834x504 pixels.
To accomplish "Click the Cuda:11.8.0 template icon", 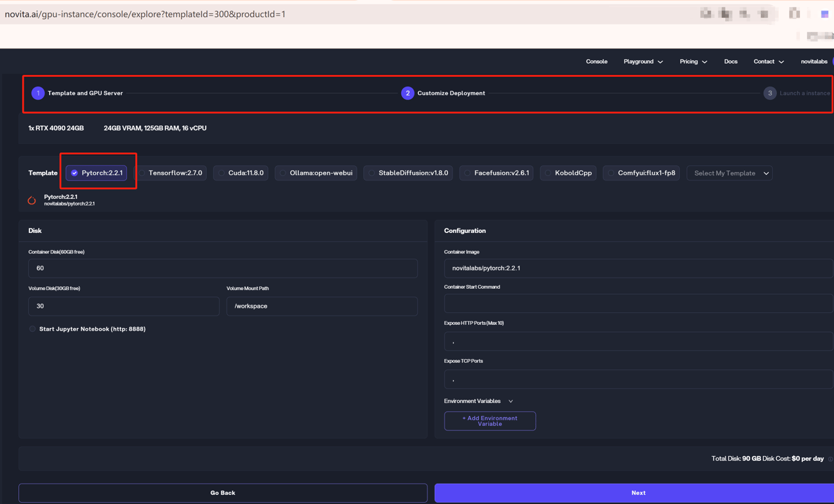I will tap(221, 173).
